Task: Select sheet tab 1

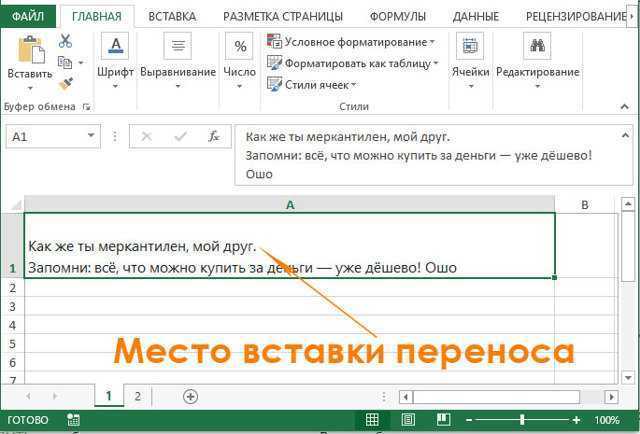Action: pos(109,396)
